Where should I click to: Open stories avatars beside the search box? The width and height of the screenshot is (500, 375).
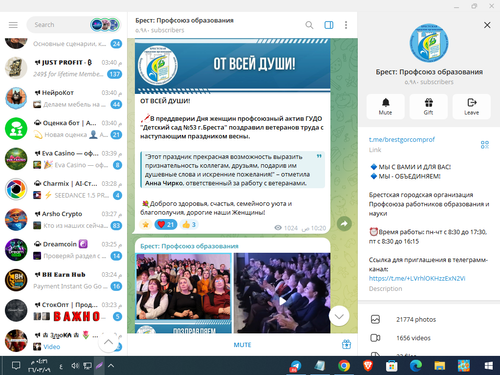pyautogui.click(x=105, y=25)
